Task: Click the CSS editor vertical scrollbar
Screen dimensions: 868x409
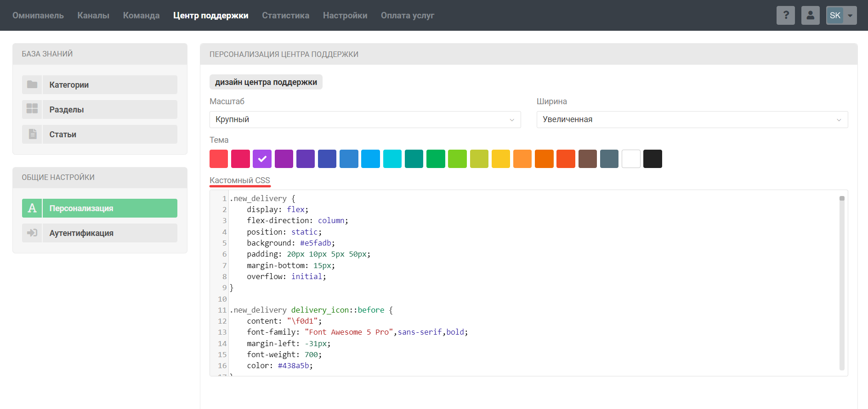Action: pos(842,285)
